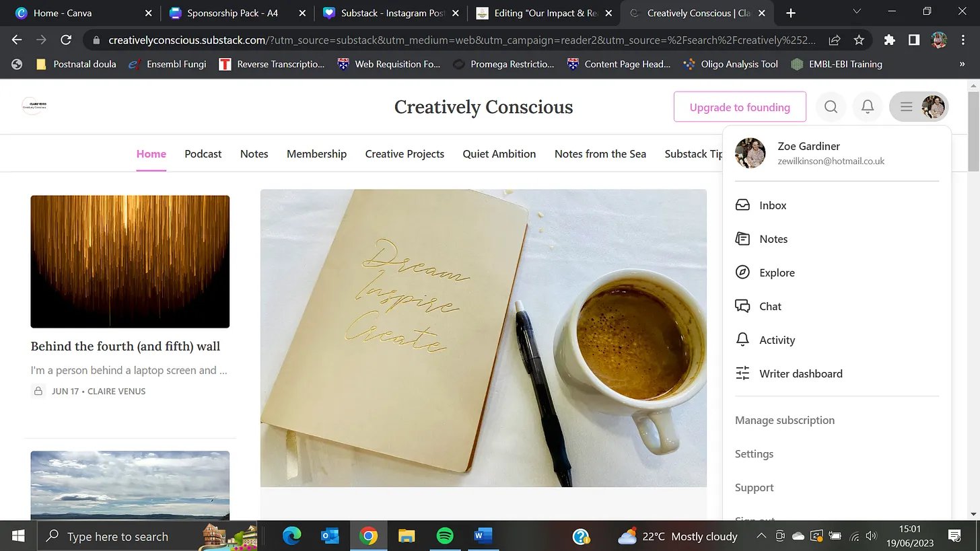
Task: Select the Membership tab
Action: coord(316,153)
